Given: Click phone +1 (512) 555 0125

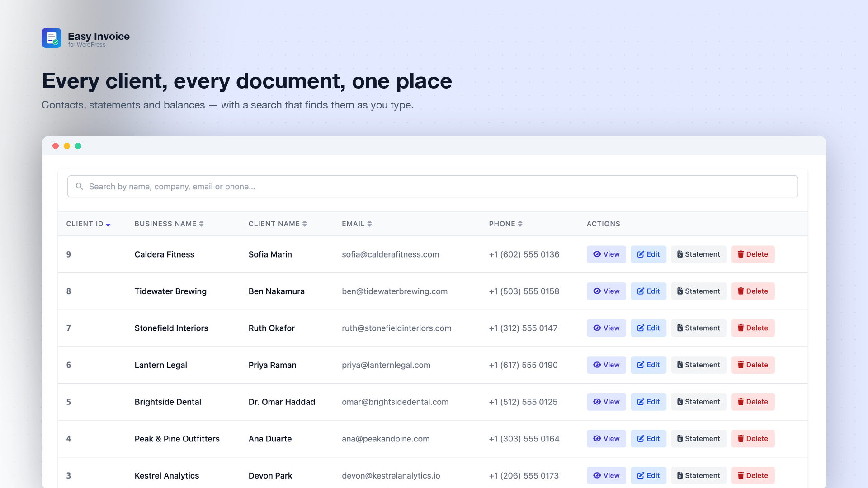Looking at the screenshot, I should click(523, 402).
